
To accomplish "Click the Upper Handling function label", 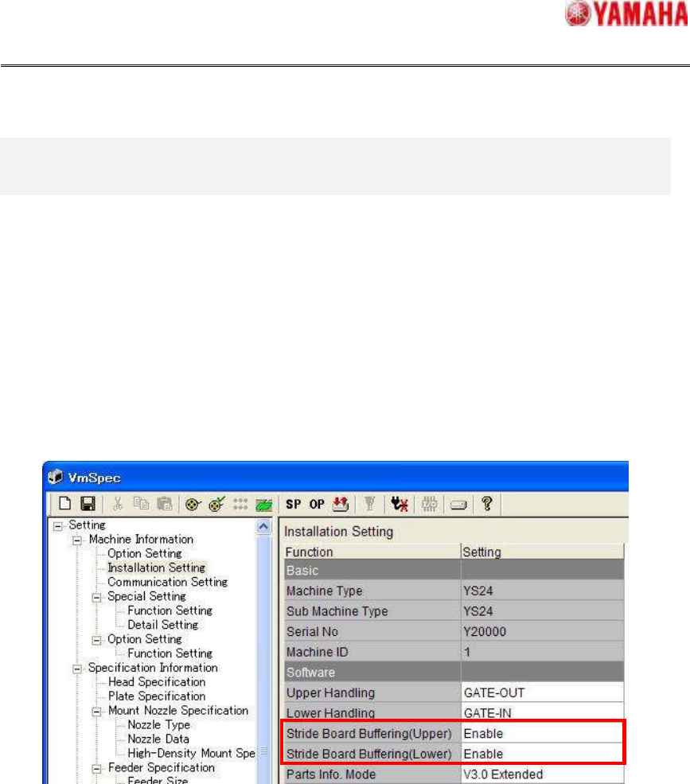I will coord(330,692).
